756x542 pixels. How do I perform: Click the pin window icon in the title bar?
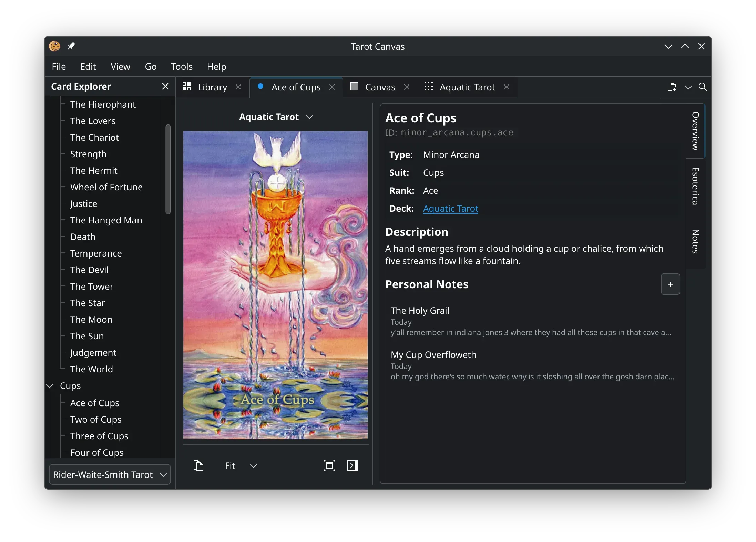[71, 46]
